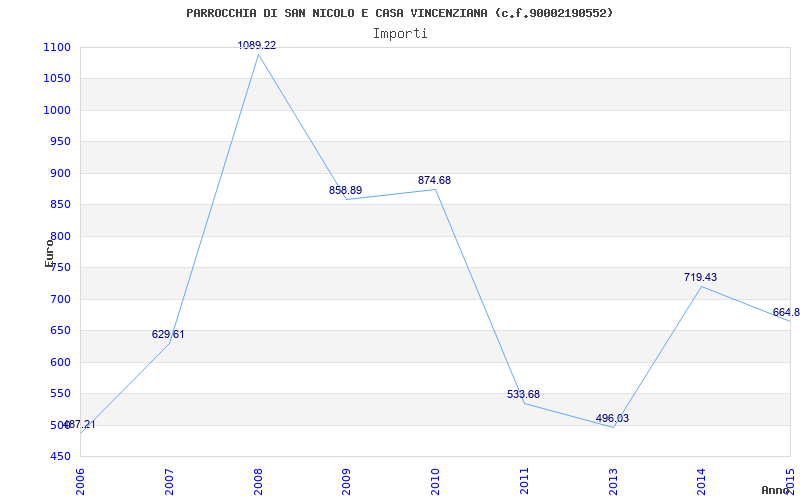800x500 pixels.
Task: Click the Euro y-axis title
Action: click(x=49, y=253)
